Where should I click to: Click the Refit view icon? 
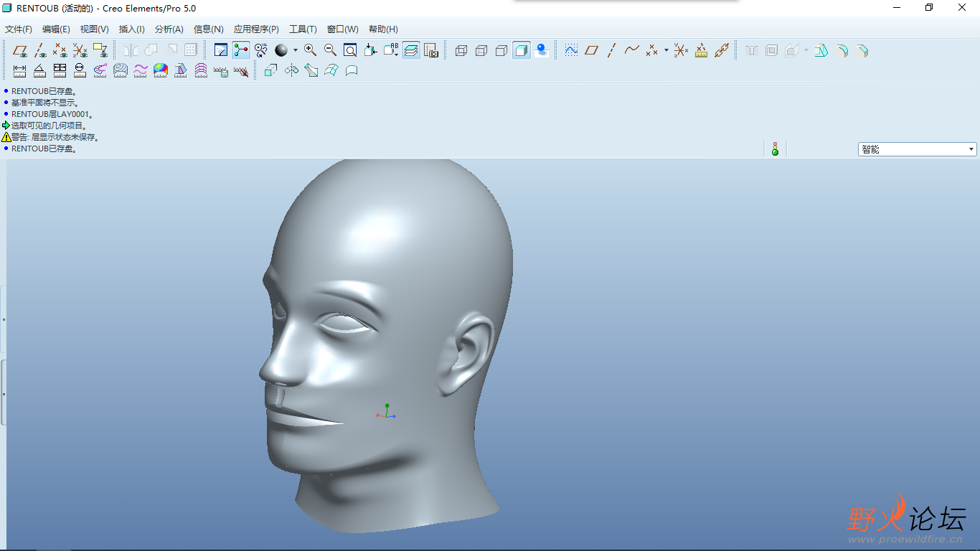tap(350, 50)
